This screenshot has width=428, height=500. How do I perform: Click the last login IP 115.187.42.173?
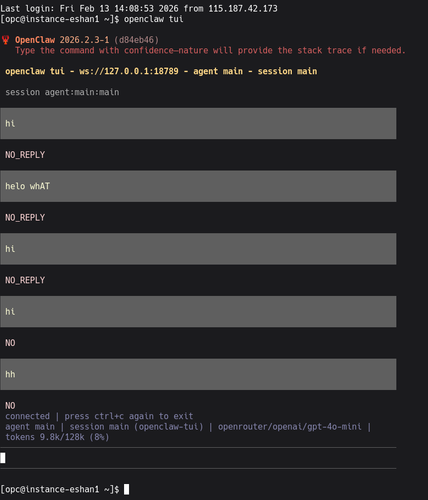click(x=243, y=8)
